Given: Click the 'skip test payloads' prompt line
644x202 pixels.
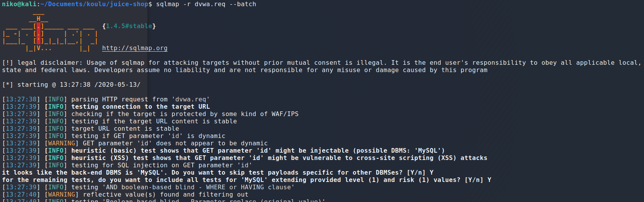Looking at the screenshot, I should point(217,173).
